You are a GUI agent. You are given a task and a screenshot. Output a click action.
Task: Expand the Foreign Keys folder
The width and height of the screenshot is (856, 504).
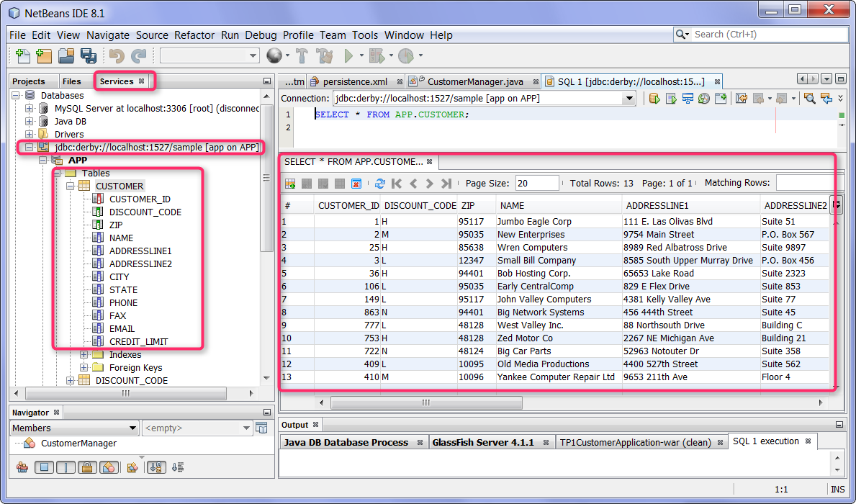(84, 367)
